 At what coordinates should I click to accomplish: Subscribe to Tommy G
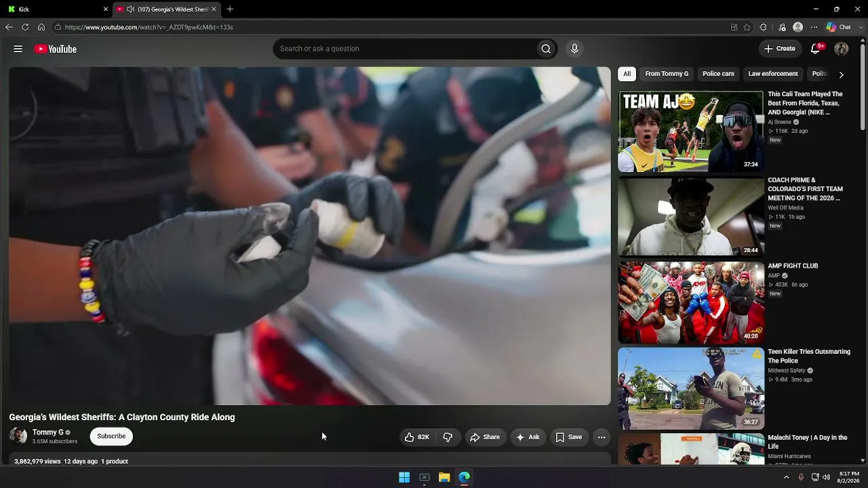tap(111, 436)
